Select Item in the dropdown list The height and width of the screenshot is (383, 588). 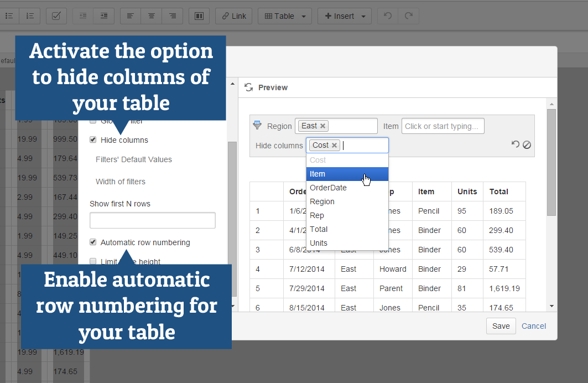[x=347, y=174]
